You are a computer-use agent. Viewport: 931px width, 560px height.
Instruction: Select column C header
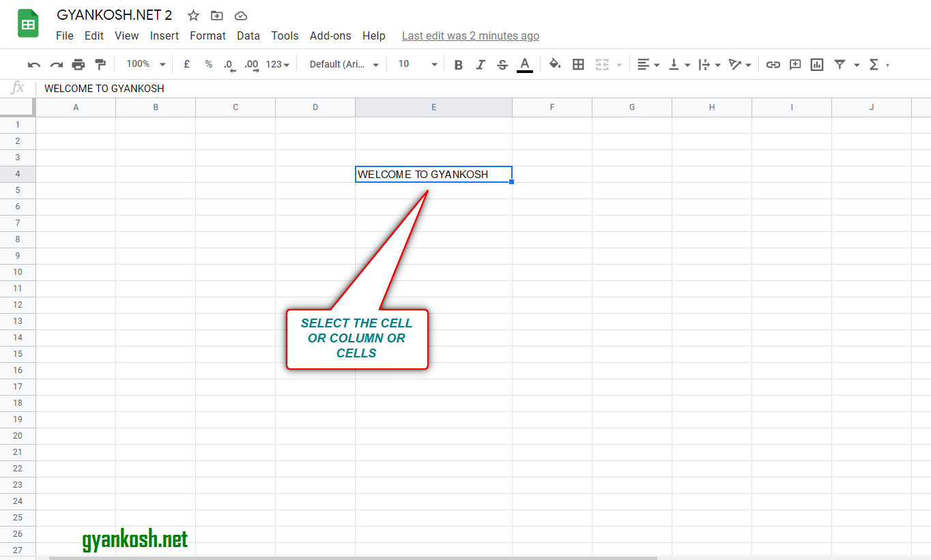click(x=235, y=107)
